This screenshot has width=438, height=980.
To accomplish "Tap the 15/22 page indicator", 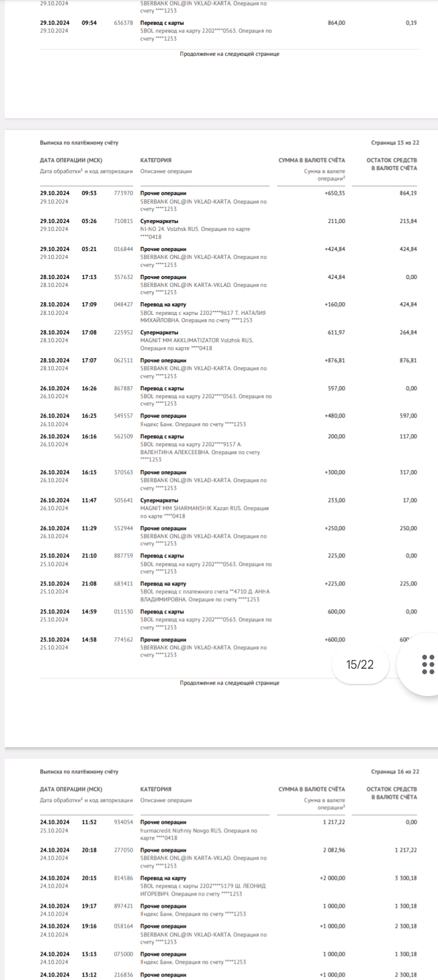I will point(360,664).
